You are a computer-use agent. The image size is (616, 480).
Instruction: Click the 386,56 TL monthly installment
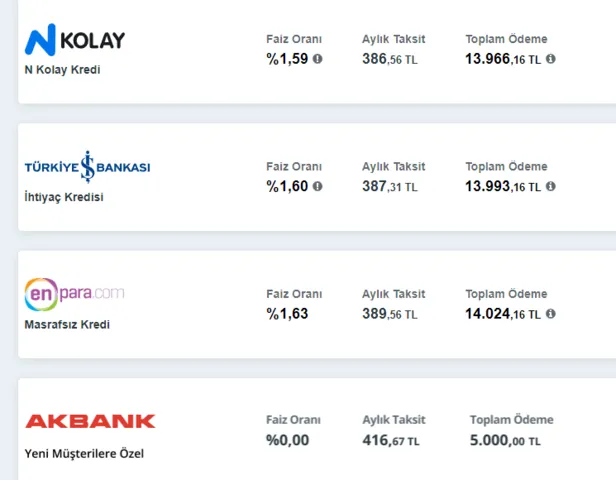pyautogui.click(x=390, y=59)
